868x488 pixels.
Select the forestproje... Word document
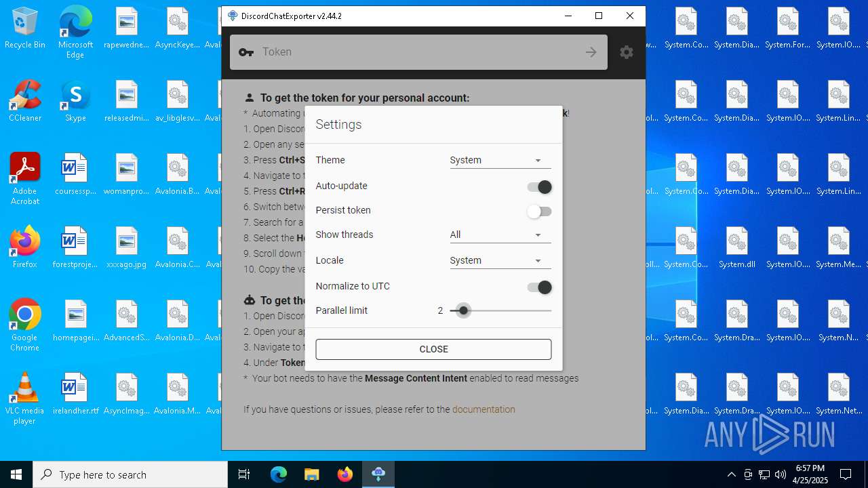click(x=75, y=247)
